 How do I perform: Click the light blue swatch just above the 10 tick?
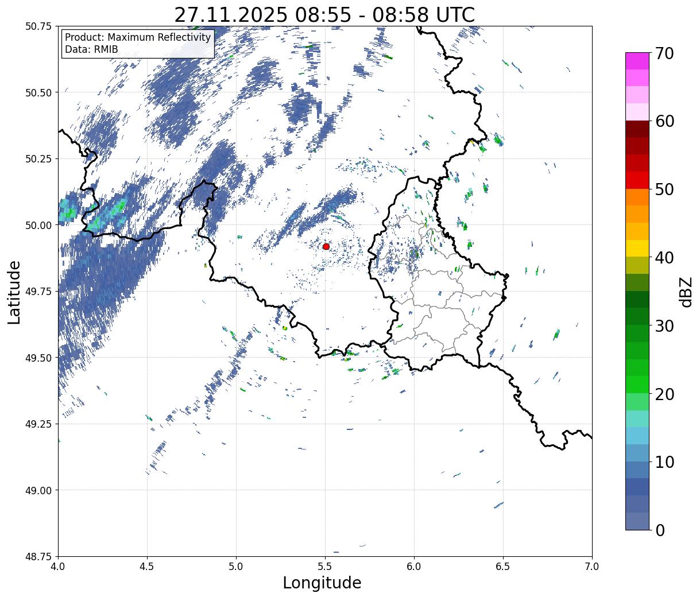click(637, 453)
